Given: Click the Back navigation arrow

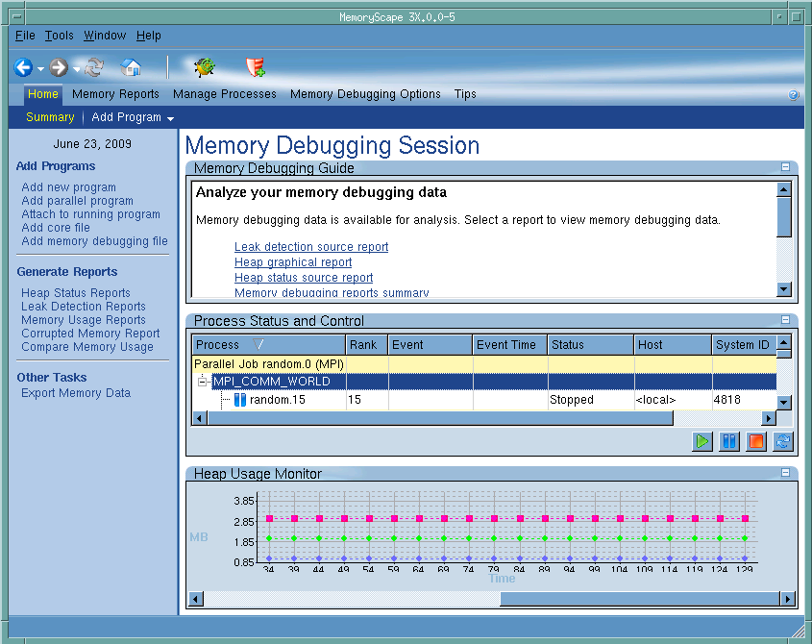Looking at the screenshot, I should 23,67.
